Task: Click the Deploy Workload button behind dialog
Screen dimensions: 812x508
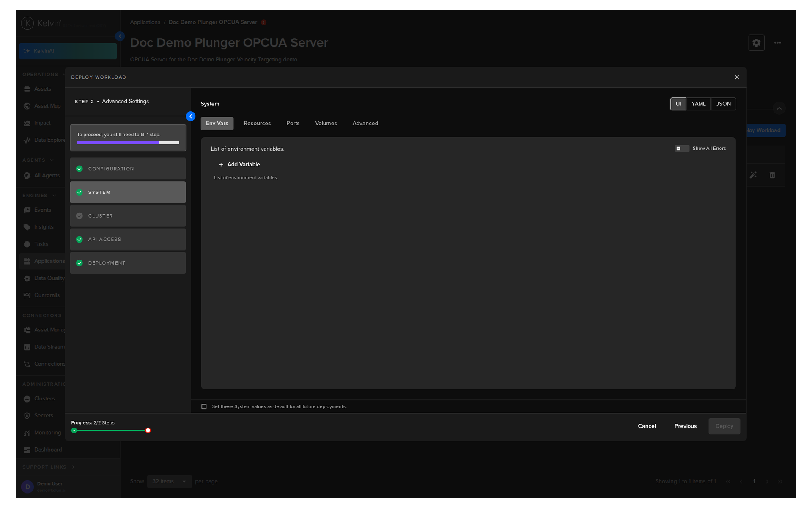Action: click(x=765, y=130)
